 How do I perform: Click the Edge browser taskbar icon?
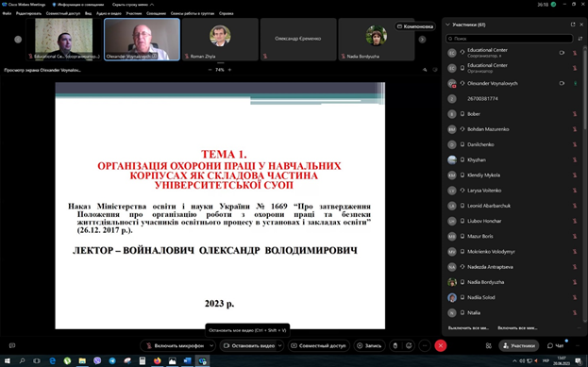[x=52, y=360]
